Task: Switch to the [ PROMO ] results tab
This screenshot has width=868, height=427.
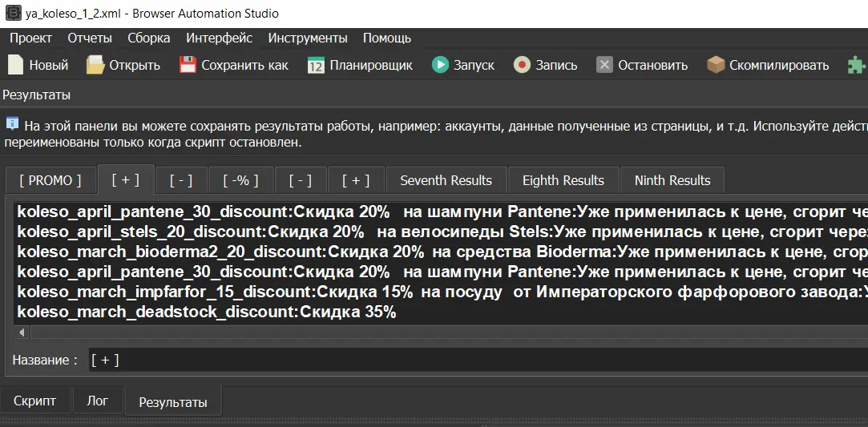Action: coord(50,180)
